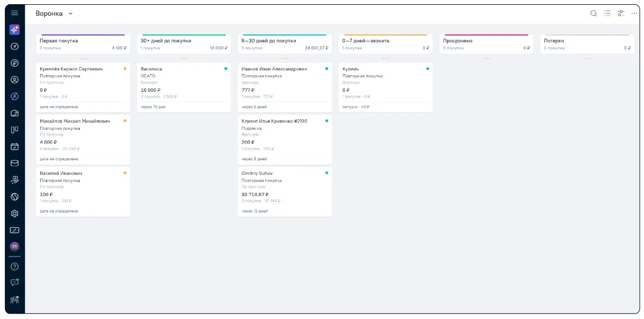Open the Василиса ОСАГО card

(x=184, y=87)
